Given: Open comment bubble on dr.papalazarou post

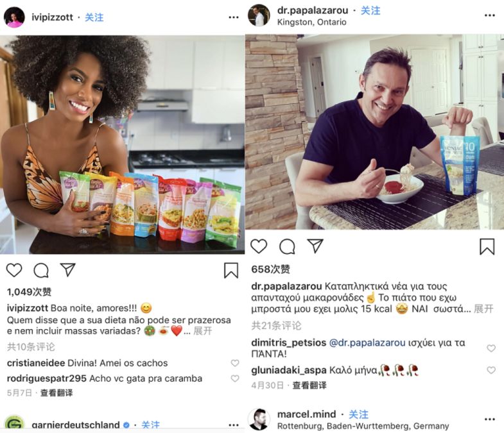Looking at the screenshot, I should [x=287, y=247].
